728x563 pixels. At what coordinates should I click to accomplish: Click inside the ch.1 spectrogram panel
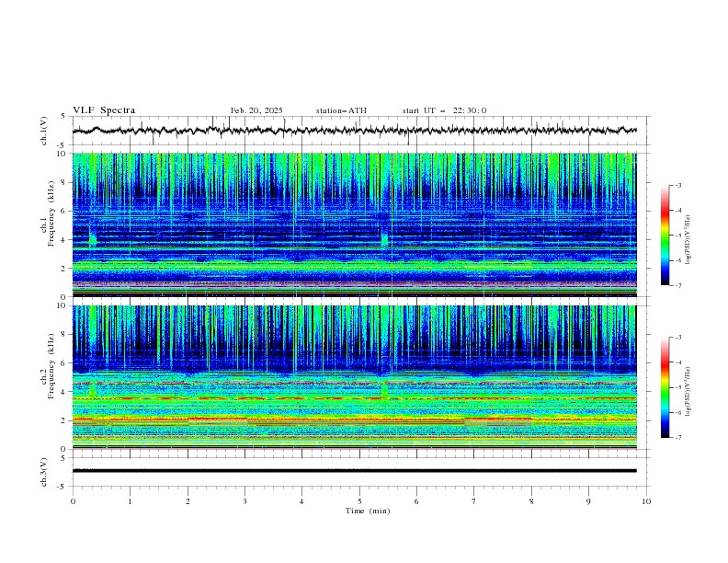pyautogui.click(x=354, y=224)
